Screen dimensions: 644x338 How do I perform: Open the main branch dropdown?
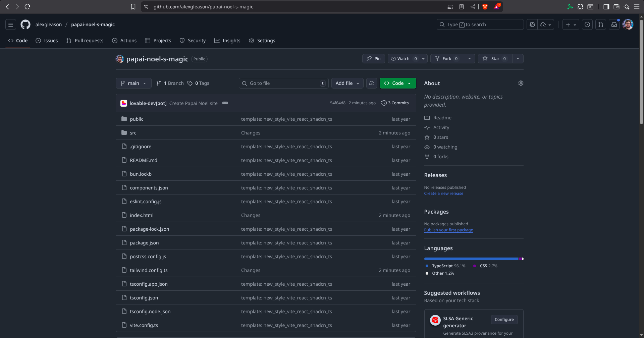click(x=133, y=83)
